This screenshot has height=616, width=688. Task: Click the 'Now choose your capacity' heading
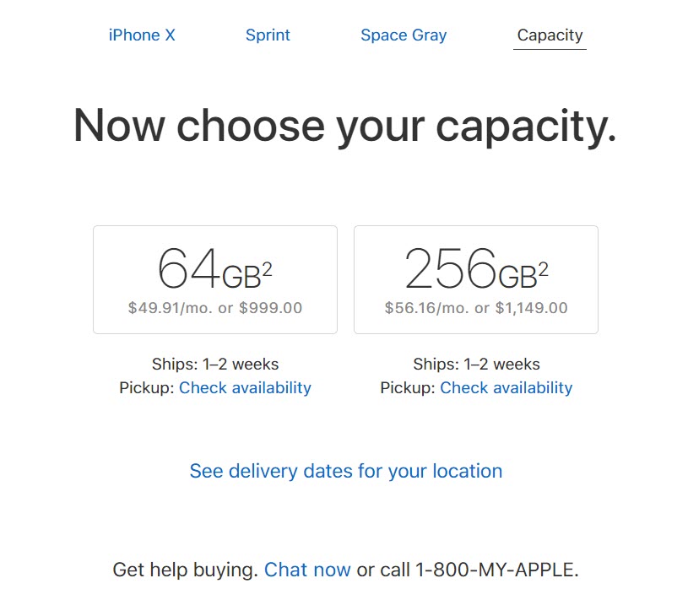tap(344, 125)
